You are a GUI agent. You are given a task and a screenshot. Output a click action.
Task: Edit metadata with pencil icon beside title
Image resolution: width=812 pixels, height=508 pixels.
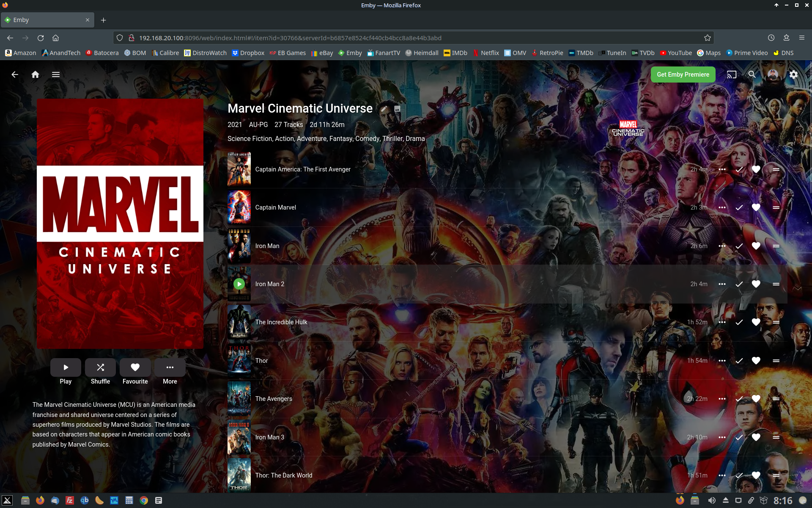coord(384,109)
